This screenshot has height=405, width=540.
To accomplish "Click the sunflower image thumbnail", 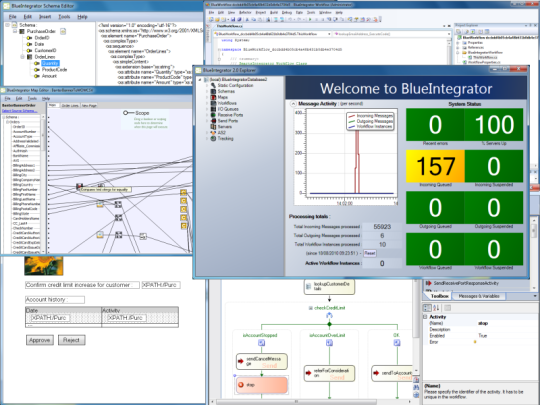I will 44,266.
